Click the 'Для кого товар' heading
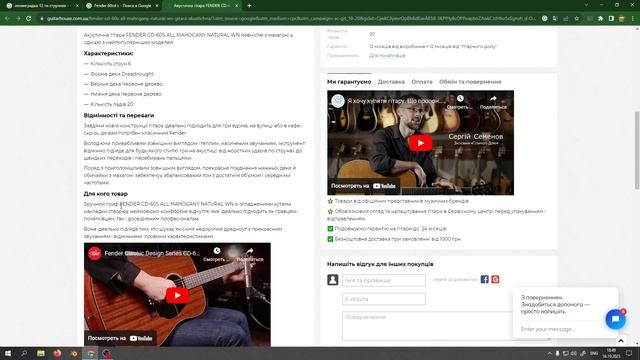 [x=106, y=194]
